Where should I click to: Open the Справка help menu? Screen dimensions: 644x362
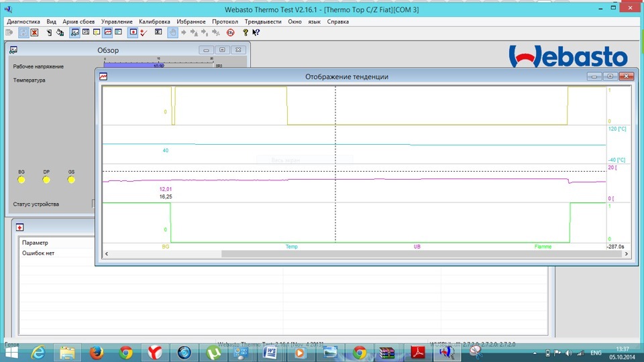click(x=338, y=21)
